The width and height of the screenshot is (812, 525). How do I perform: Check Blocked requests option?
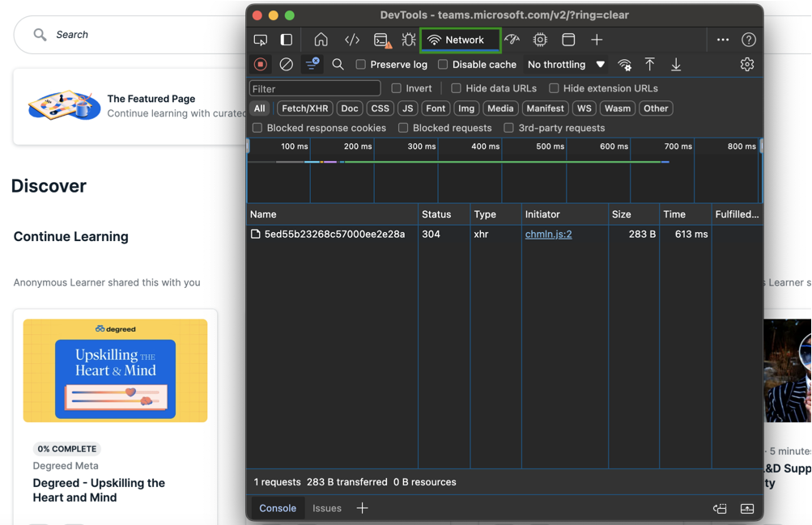pos(403,128)
